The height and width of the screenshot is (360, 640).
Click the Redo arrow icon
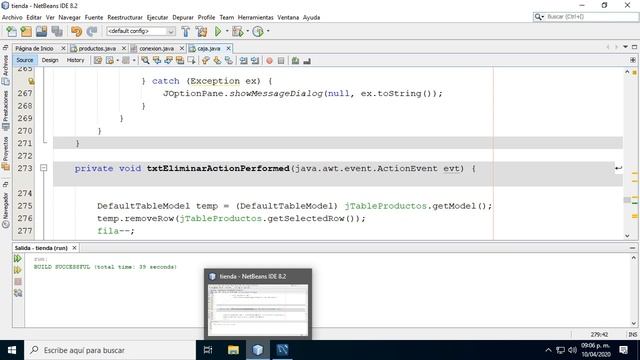(x=92, y=31)
